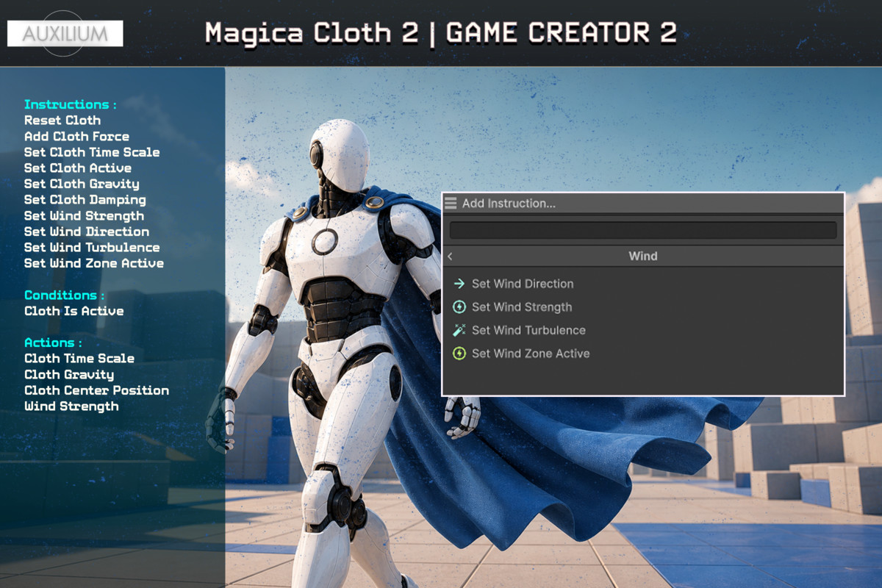Click Set Wind Zone Active in sidebar list
Image resolution: width=882 pixels, height=588 pixels.
tap(94, 263)
